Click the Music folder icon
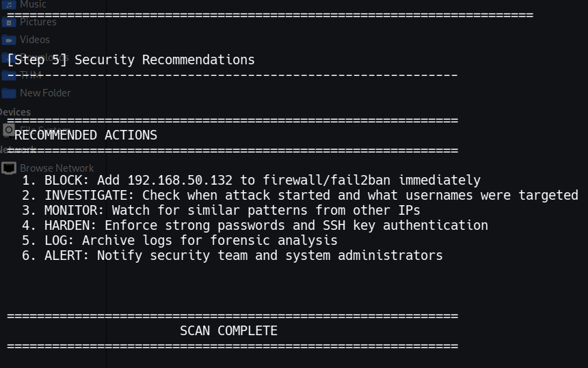This screenshot has width=588, height=368. point(9,4)
